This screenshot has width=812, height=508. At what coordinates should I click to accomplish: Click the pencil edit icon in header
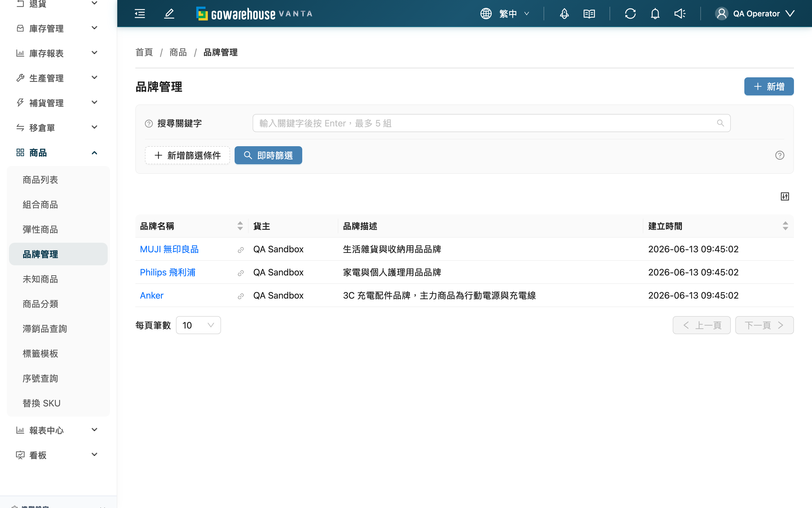(169, 14)
